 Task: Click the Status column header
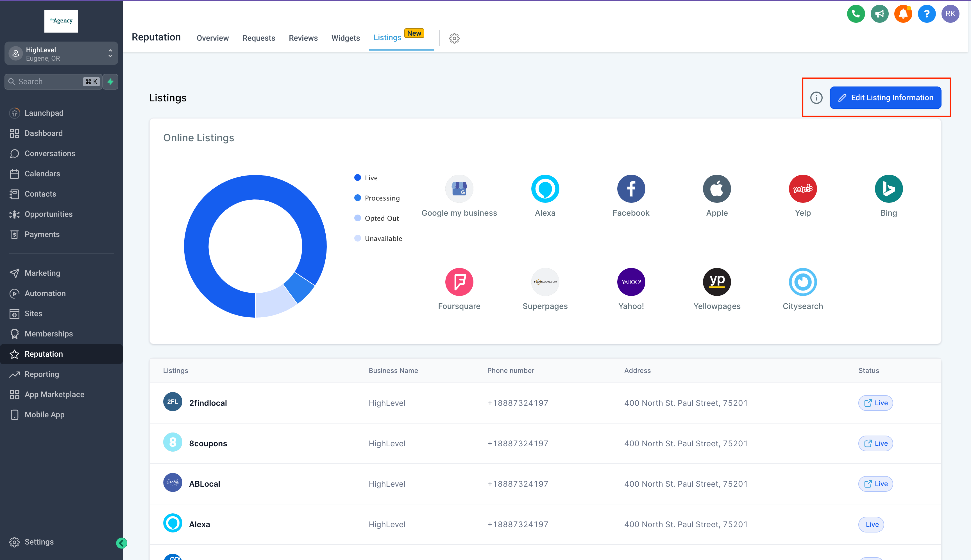(868, 371)
